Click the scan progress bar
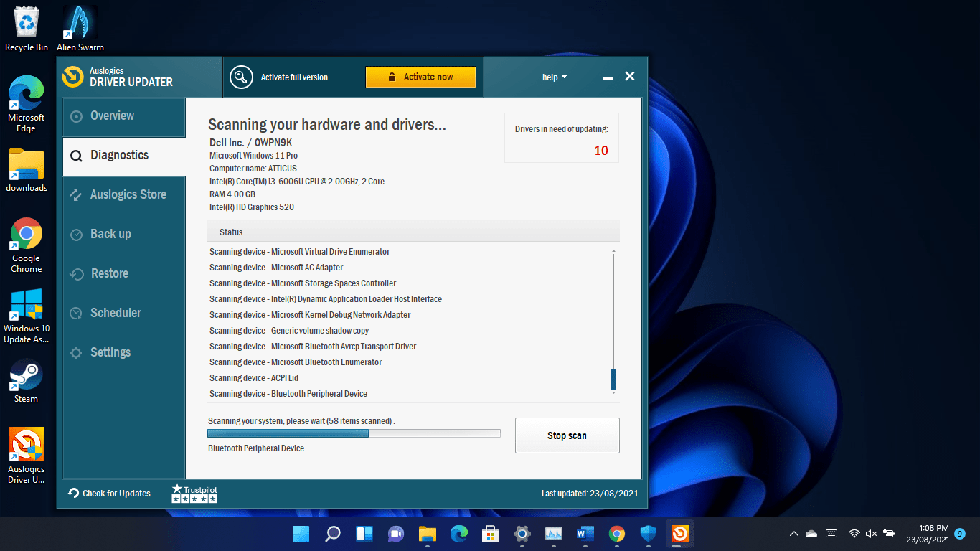 pyautogui.click(x=354, y=433)
